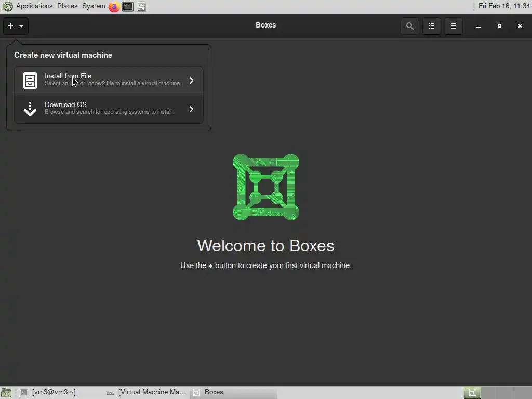Click the date and time clock
This screenshot has height=399, width=532.
pos(504,6)
